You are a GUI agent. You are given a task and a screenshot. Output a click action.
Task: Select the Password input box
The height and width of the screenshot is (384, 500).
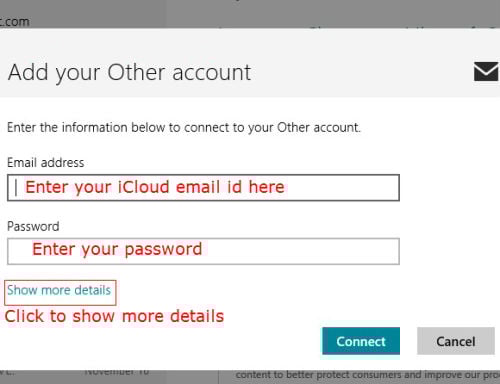203,251
